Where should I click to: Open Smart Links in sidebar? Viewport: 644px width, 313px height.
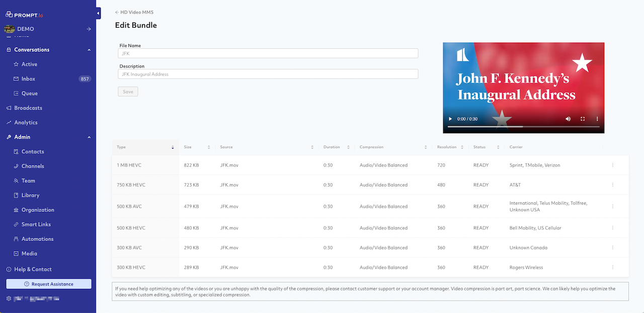(36, 224)
